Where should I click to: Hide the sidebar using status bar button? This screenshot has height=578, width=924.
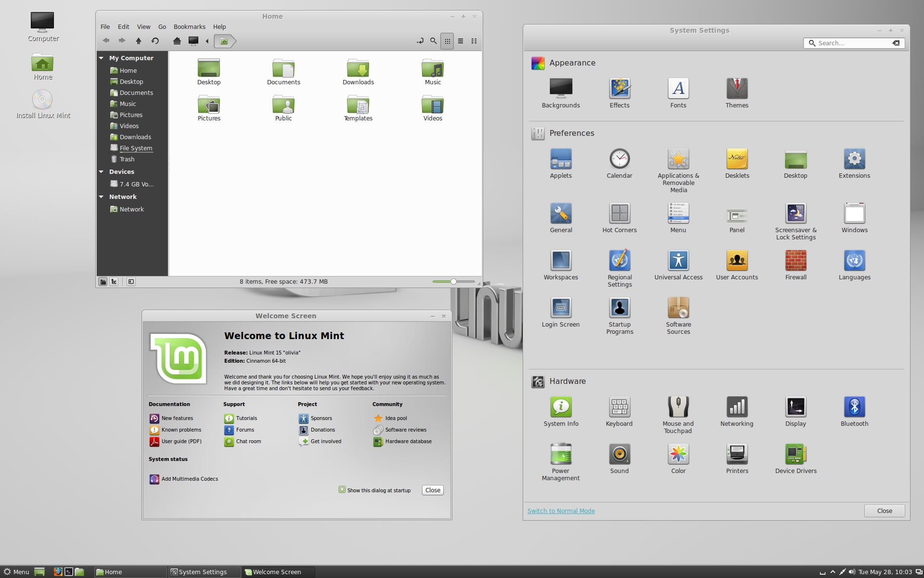point(131,282)
